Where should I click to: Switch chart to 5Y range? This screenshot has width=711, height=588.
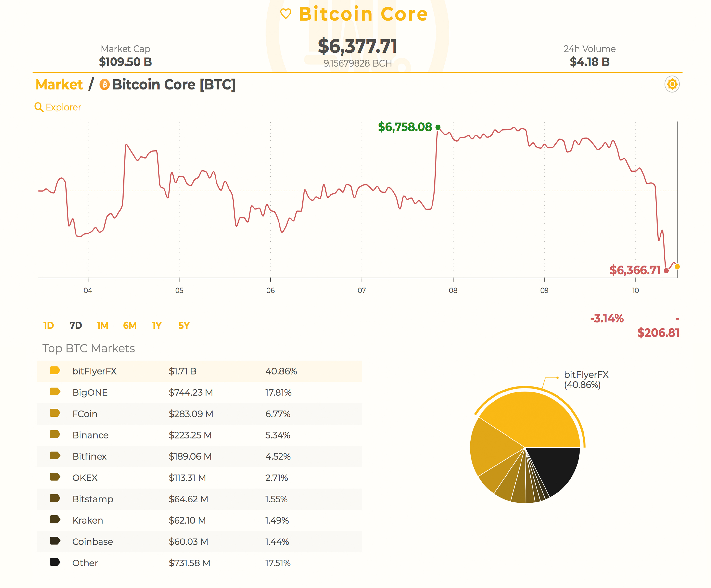[x=184, y=325]
